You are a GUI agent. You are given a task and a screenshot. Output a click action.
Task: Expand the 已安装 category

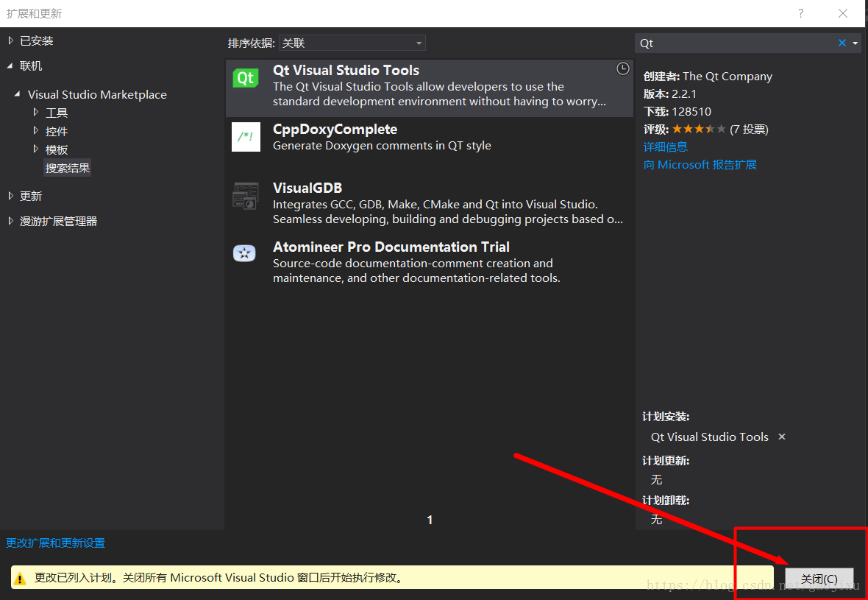tap(10, 40)
